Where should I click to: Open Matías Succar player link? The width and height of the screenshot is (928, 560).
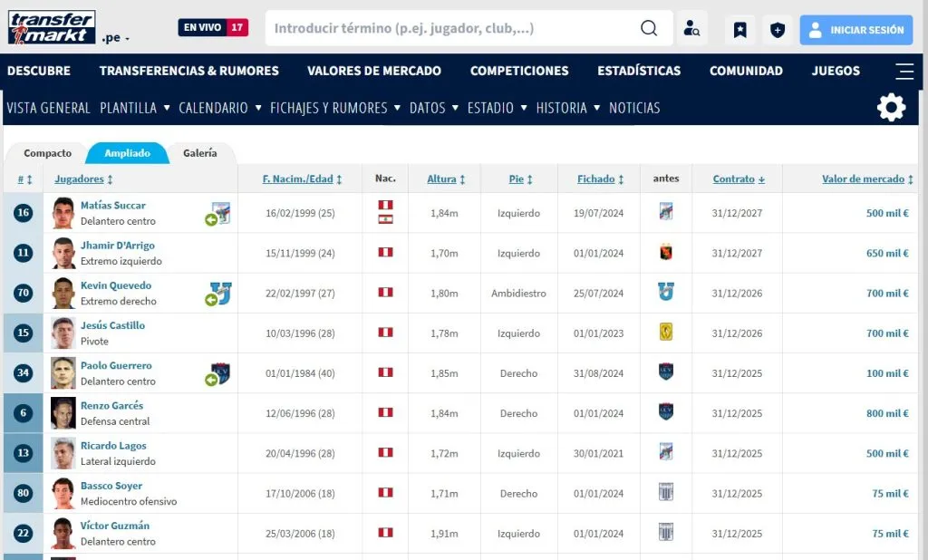click(112, 206)
